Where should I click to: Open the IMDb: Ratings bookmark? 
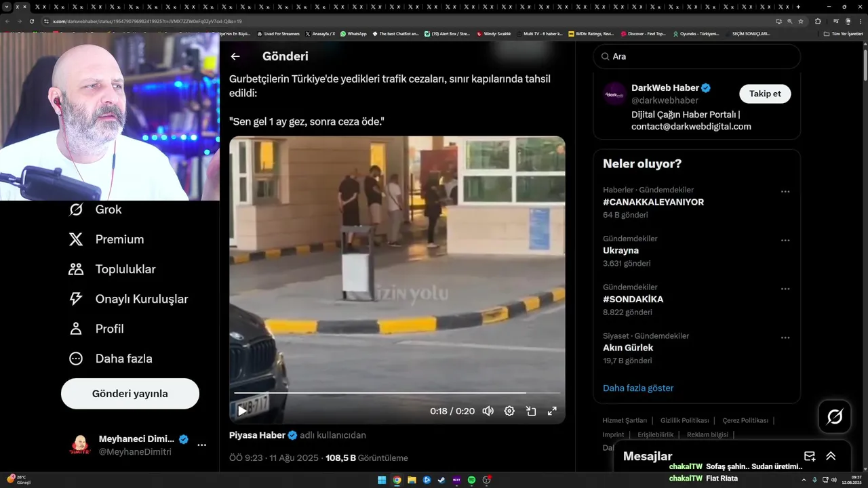tap(591, 33)
